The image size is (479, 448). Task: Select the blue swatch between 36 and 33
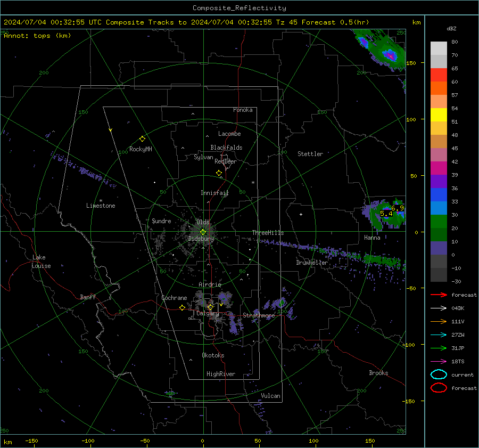click(439, 194)
